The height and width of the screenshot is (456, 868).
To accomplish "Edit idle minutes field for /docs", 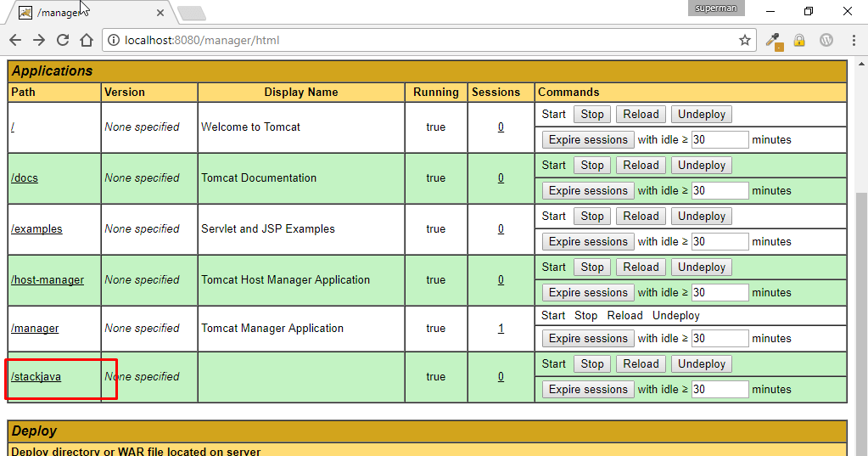I will 720,190.
